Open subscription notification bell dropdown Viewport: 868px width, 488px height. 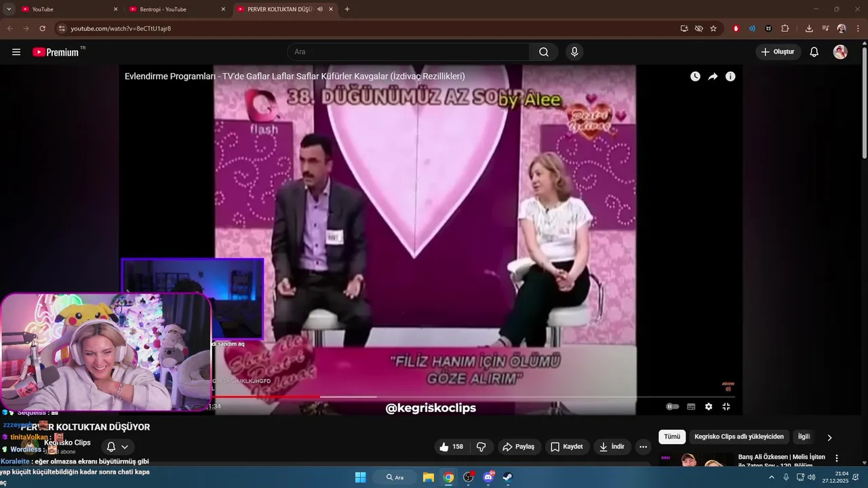tap(116, 447)
